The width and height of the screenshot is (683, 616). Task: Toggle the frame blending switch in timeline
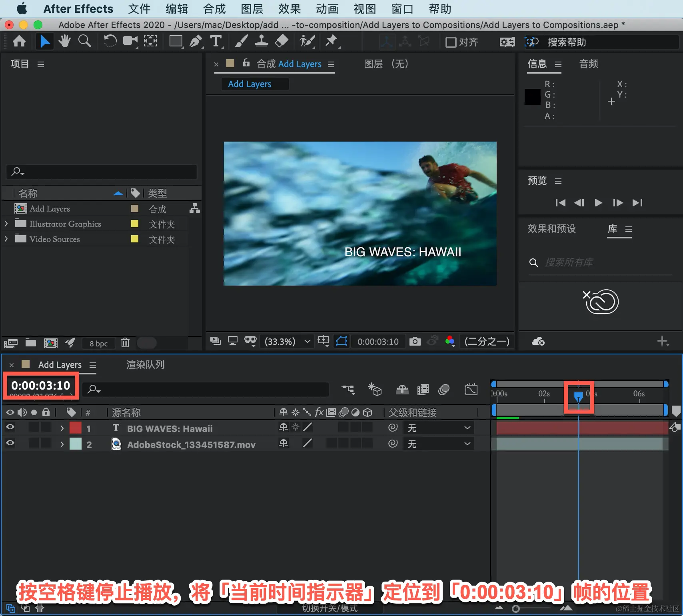pos(423,390)
